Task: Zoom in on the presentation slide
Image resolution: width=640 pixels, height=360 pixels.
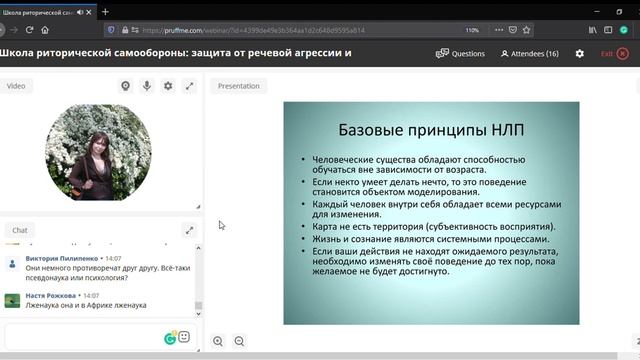Action: (x=218, y=341)
